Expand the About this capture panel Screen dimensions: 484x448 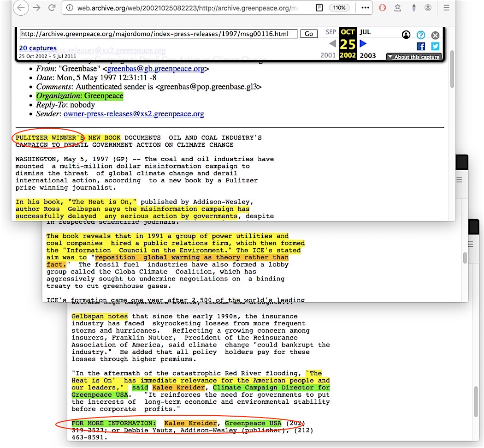coord(413,57)
